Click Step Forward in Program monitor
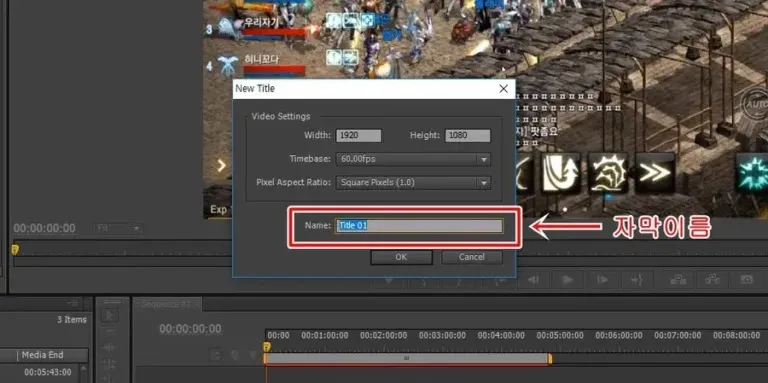The width and height of the screenshot is (768, 383). (x=602, y=280)
